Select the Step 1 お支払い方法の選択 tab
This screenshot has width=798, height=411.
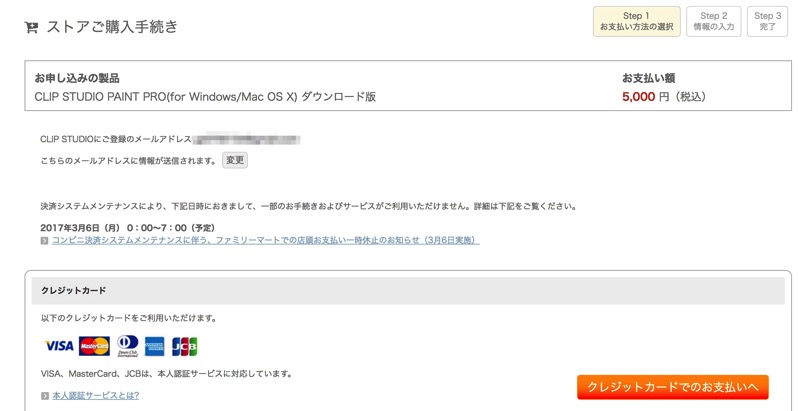pos(636,21)
